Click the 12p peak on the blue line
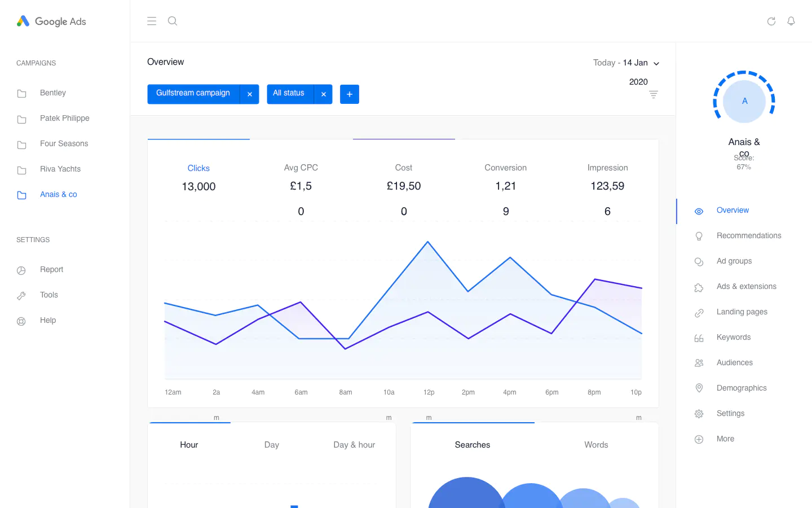This screenshot has height=508, width=812. click(428, 242)
